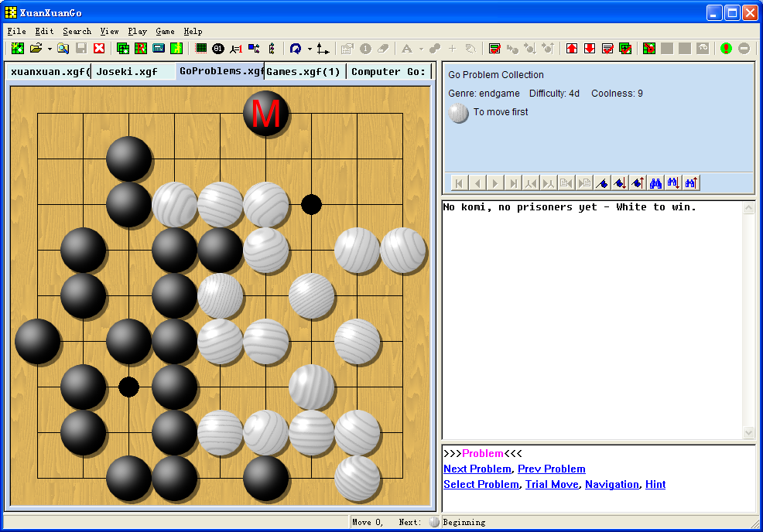Click the Navigation link
Image resolution: width=763 pixels, height=532 pixels.
tap(611, 484)
